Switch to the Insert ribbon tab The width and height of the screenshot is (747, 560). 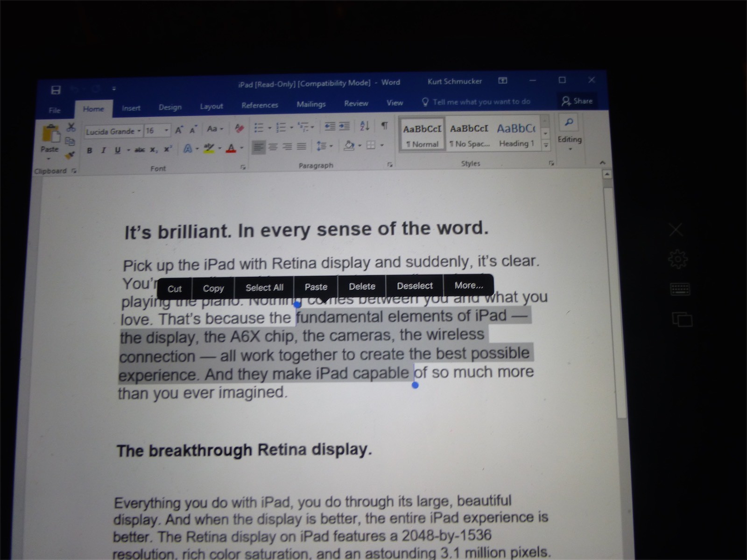[131, 108]
